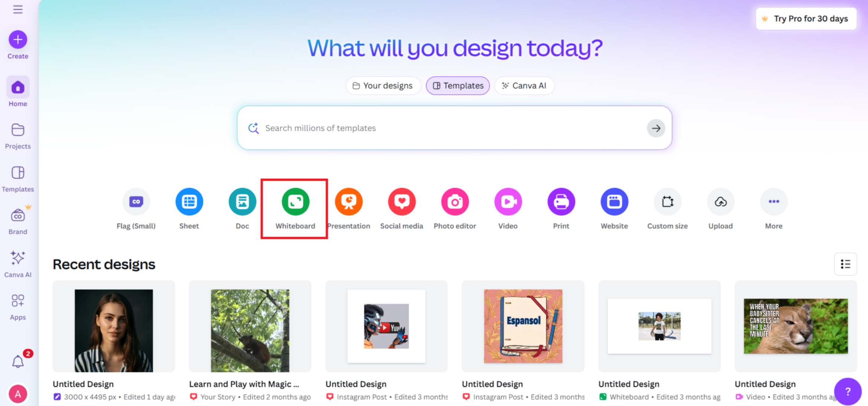This screenshot has width=868, height=406.
Task: Switch to the Canva AI tab
Action: [x=524, y=86]
